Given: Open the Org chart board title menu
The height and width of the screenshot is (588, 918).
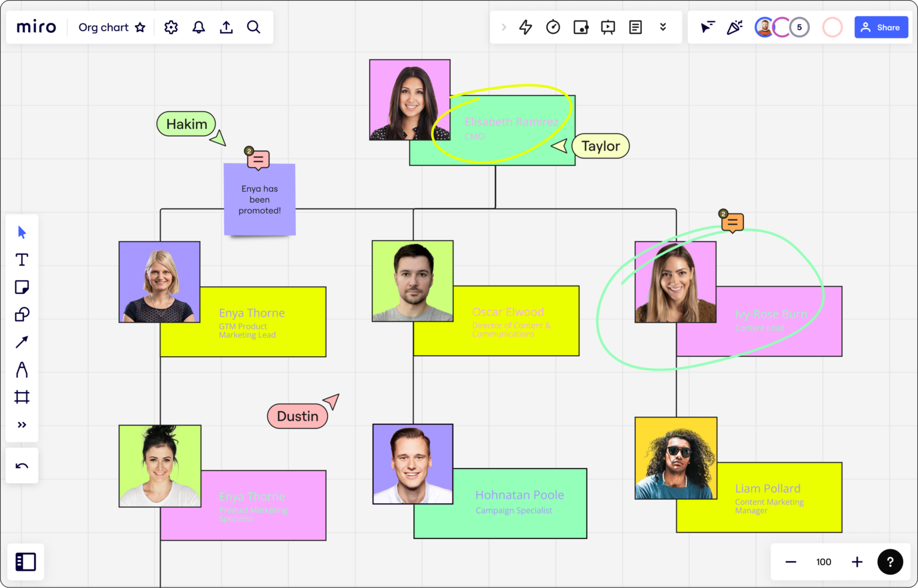Looking at the screenshot, I should pos(103,27).
